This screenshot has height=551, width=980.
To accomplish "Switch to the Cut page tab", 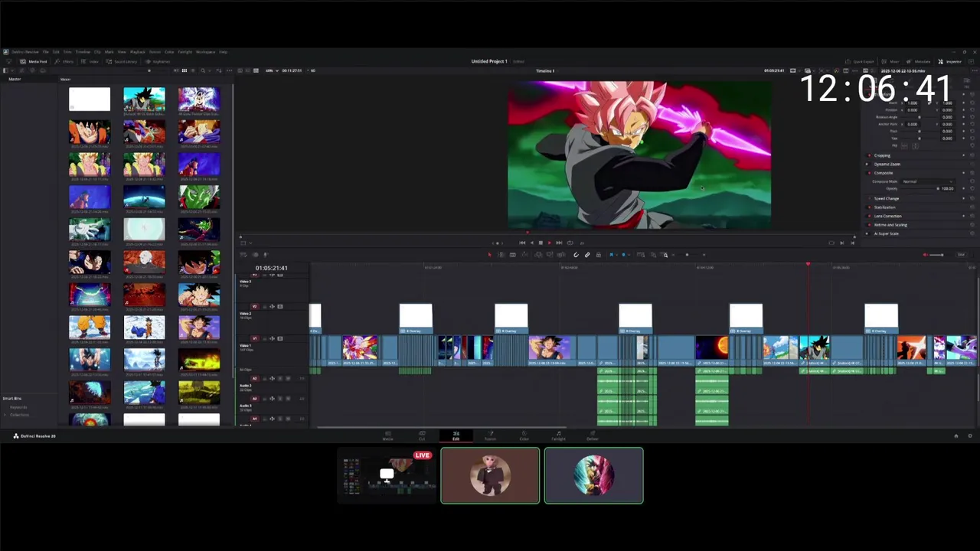I will (x=421, y=435).
